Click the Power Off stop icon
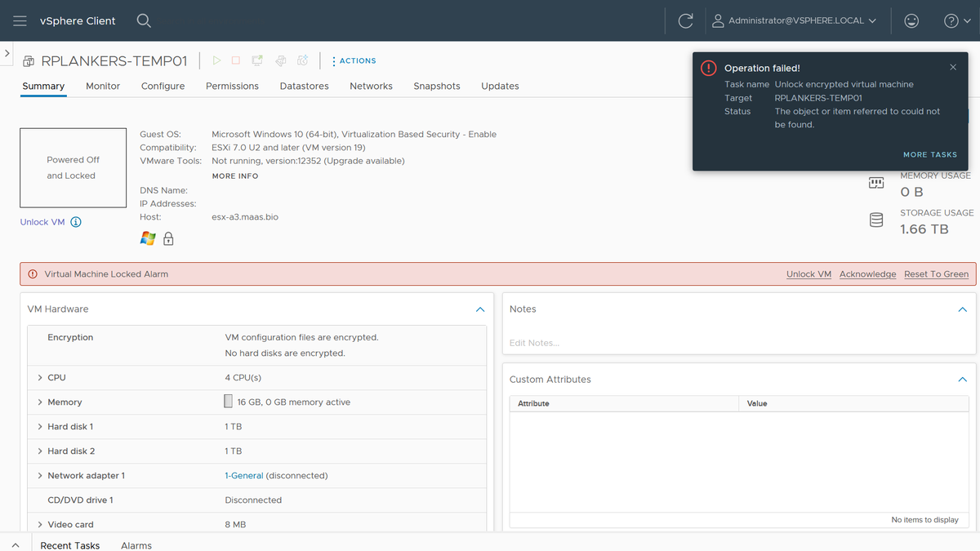The width and height of the screenshot is (980, 551). coord(236,60)
